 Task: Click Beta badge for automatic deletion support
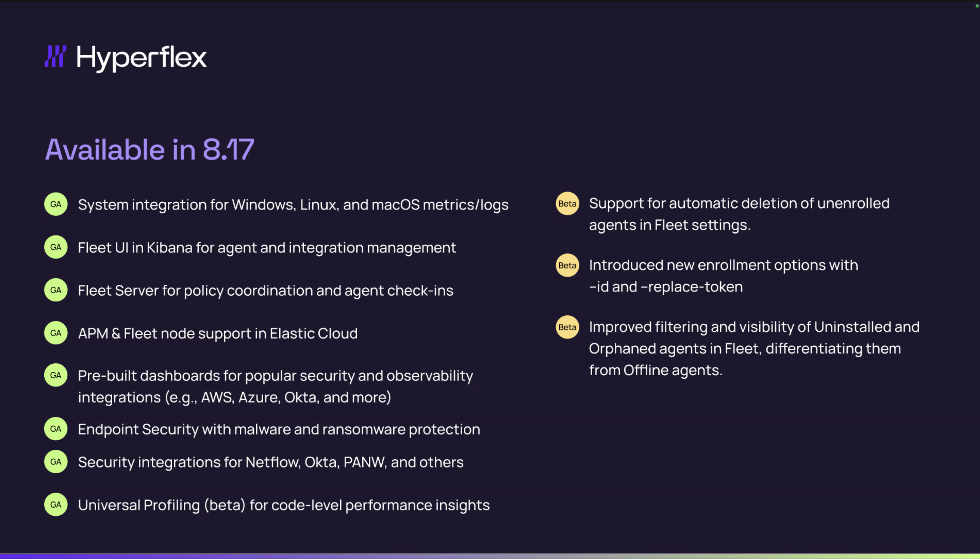[x=567, y=204]
